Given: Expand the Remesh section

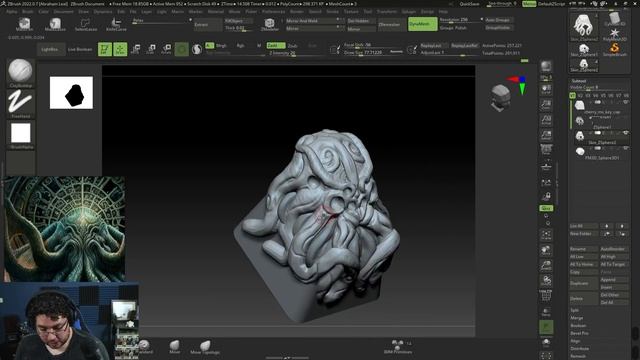Looking at the screenshot, I should pyautogui.click(x=578, y=356).
